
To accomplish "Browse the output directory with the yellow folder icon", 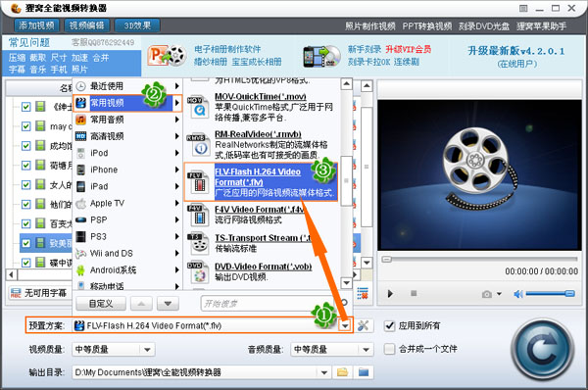I will coord(342,372).
